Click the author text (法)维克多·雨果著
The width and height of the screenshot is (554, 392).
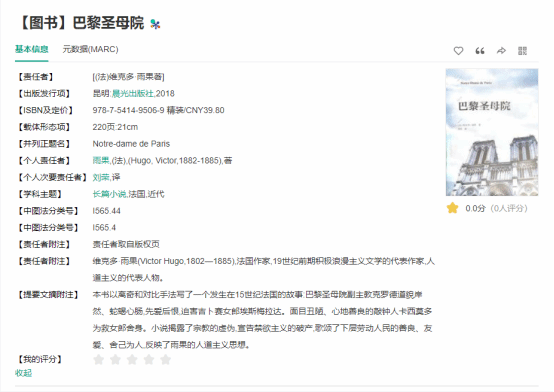[128, 77]
